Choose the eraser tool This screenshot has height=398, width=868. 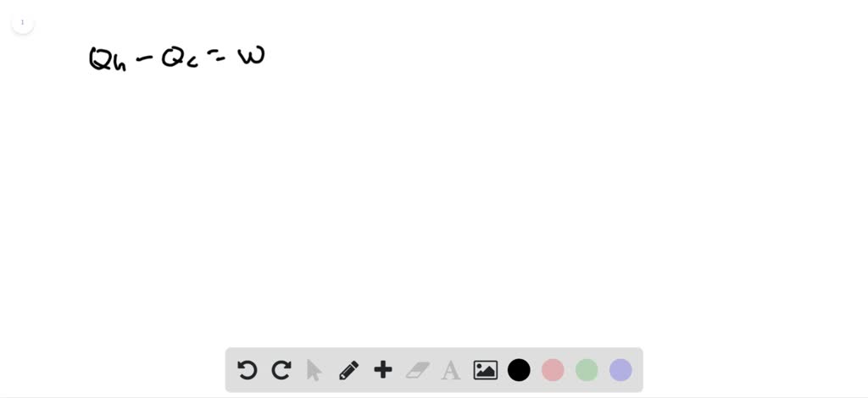417,370
